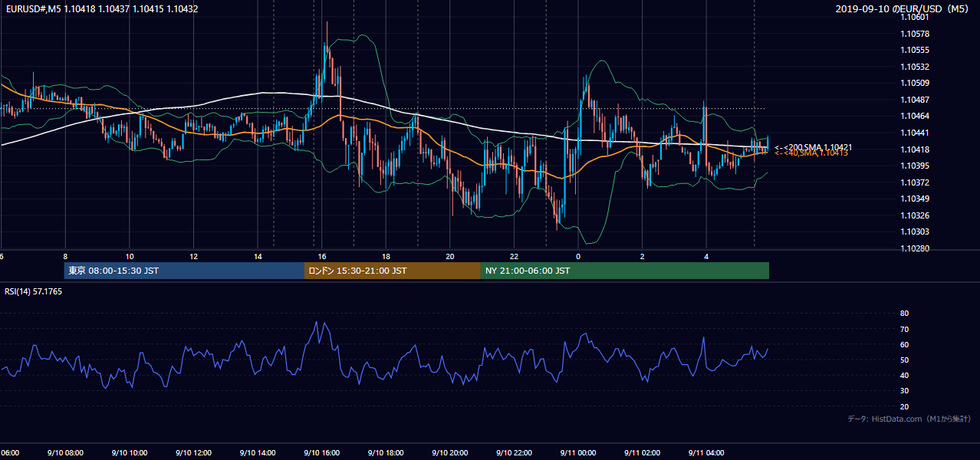
Task: Click hour label 22 under the price chart
Action: (515, 257)
